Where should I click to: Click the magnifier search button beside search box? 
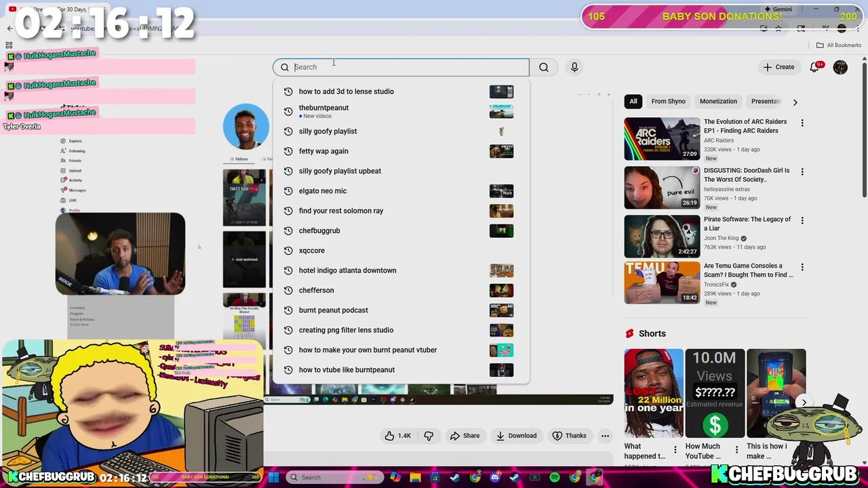tap(544, 67)
